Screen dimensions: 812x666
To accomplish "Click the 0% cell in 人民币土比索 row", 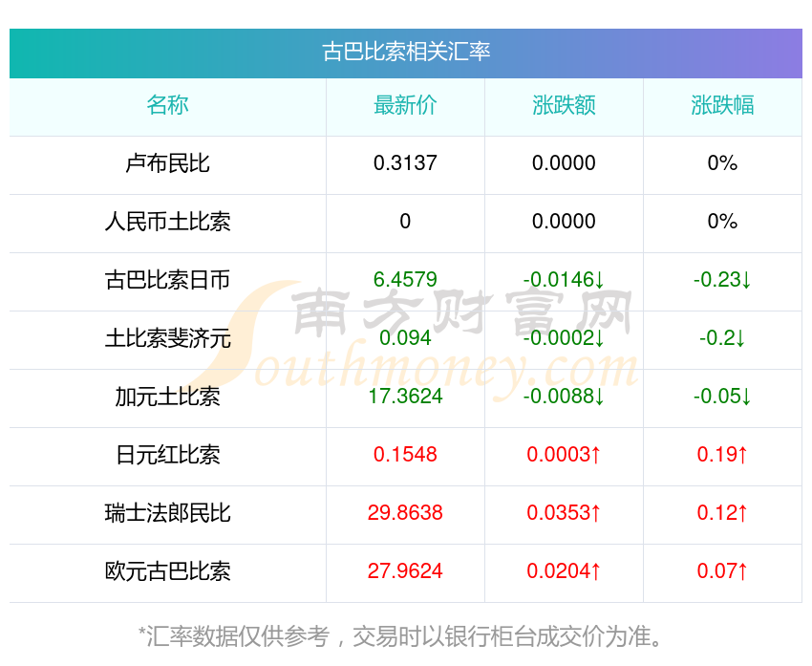I will [722, 222].
